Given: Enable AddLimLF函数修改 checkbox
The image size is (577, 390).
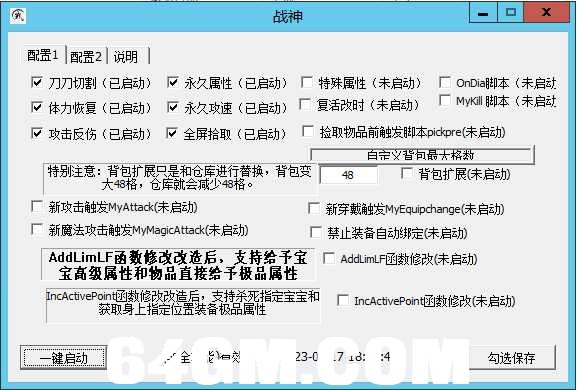Looking at the screenshot, I should pyautogui.click(x=329, y=258).
